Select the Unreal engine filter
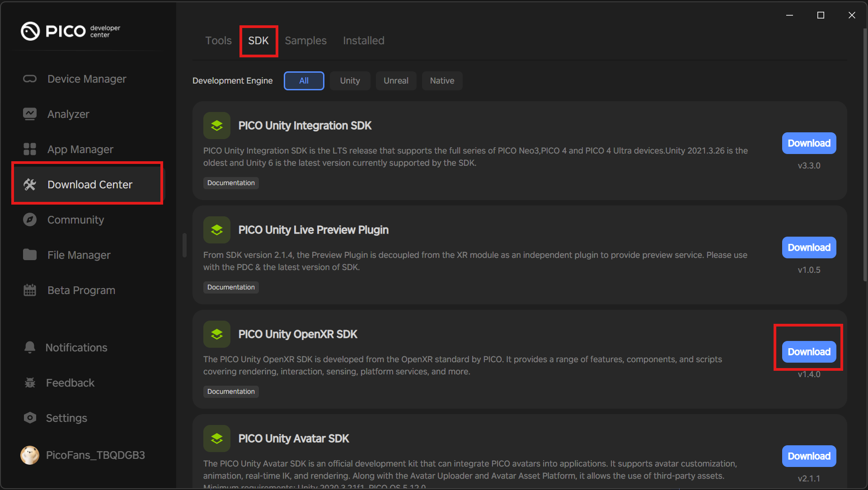The image size is (868, 490). coord(396,81)
